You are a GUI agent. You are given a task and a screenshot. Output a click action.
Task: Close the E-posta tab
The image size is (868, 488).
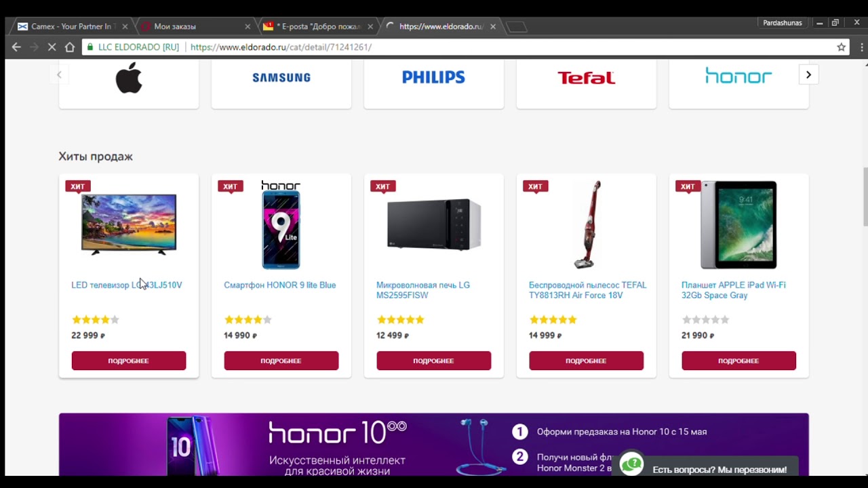[369, 26]
